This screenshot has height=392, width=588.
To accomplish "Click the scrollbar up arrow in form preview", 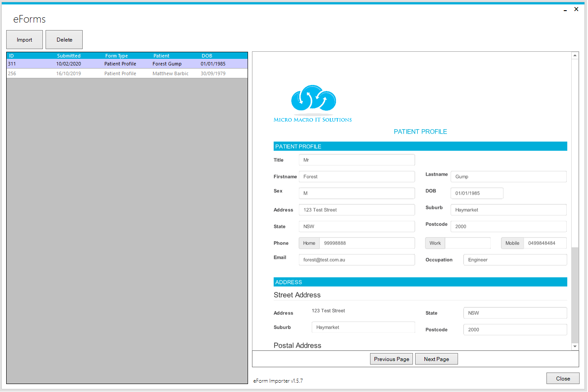I will click(575, 56).
